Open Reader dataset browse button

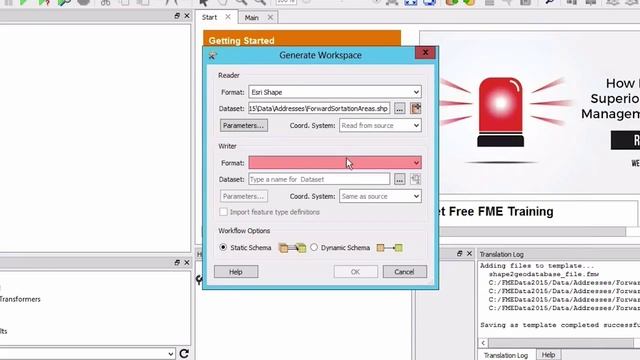(x=400, y=109)
